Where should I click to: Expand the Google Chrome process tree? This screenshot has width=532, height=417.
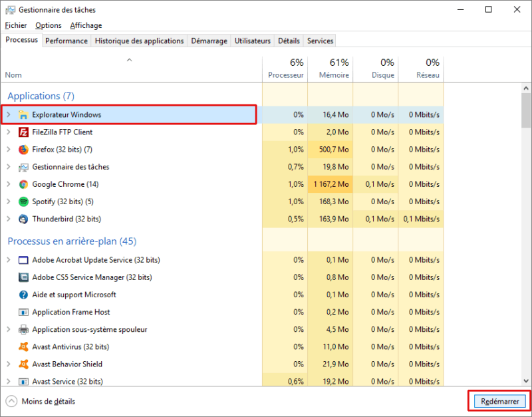9,184
